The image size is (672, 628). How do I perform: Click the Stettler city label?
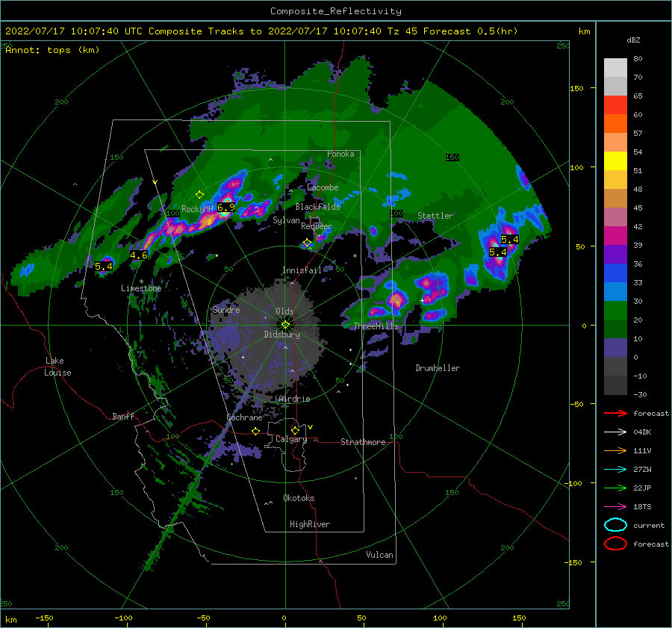[x=435, y=216]
